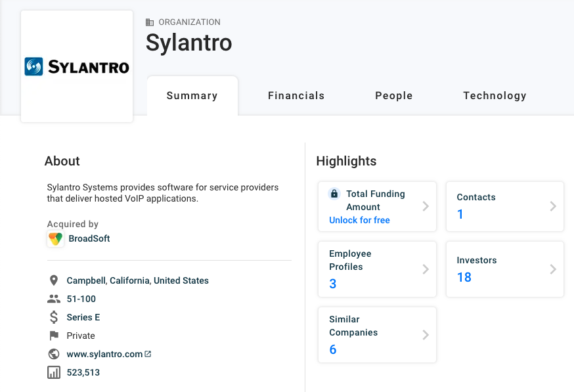Click the dollar sign funding icon
574x392 pixels.
(x=54, y=317)
